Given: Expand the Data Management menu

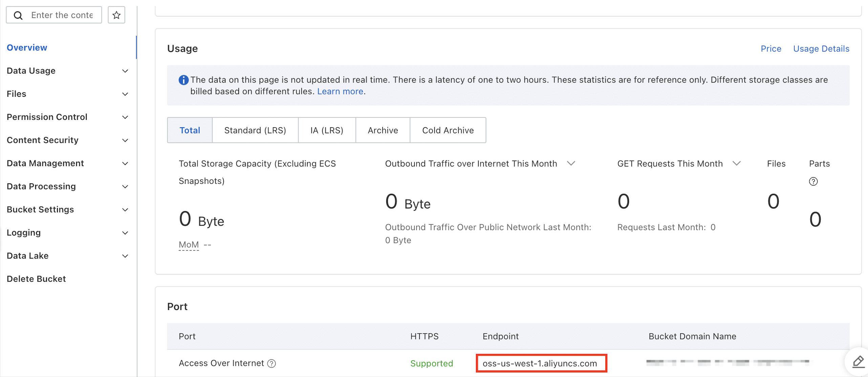Looking at the screenshot, I should point(68,163).
